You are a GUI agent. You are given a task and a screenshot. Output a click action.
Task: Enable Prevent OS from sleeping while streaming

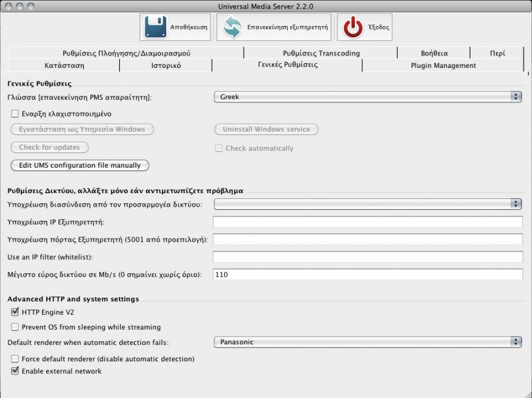click(15, 327)
